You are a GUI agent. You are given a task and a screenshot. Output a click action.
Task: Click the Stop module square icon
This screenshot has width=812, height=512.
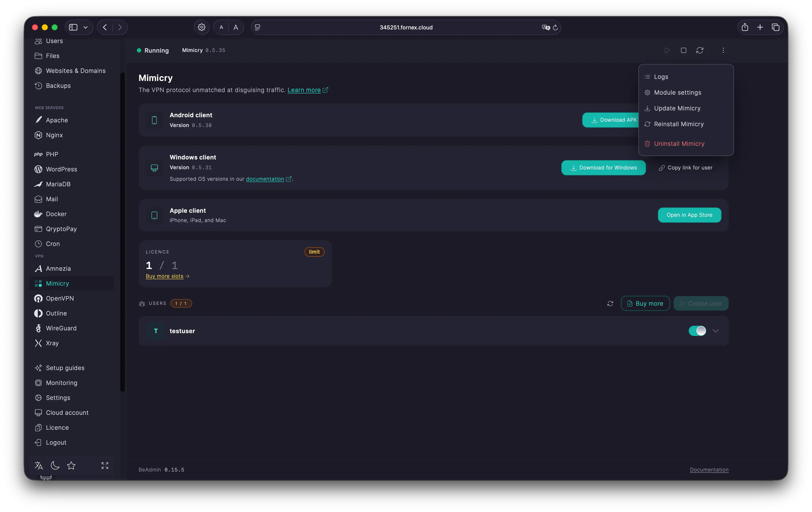[x=683, y=50]
